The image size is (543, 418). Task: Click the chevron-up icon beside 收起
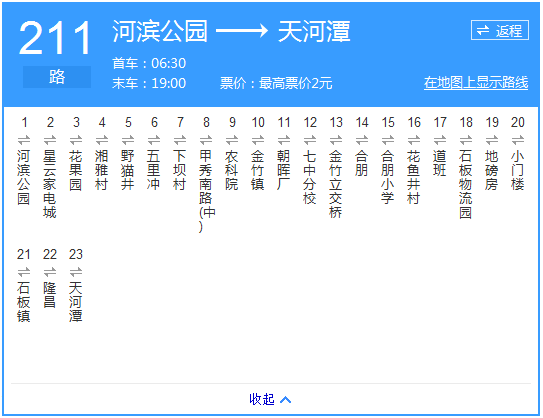pyautogui.click(x=285, y=400)
